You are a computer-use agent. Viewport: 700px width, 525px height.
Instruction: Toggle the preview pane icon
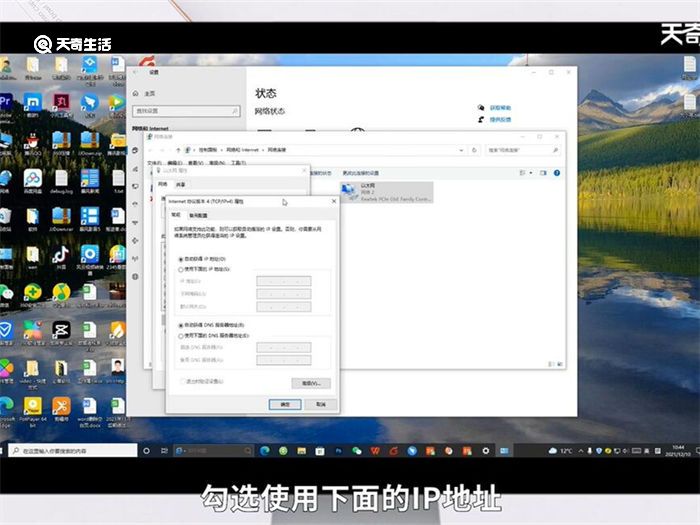coord(543,173)
